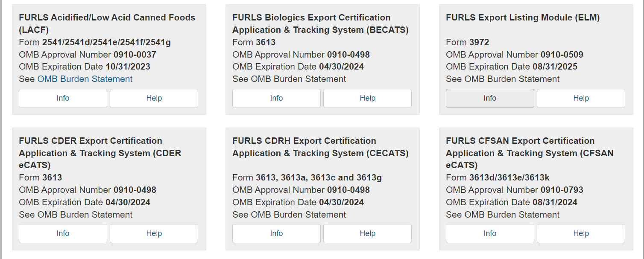Open the LACF OMB Burden Statement link

click(85, 79)
